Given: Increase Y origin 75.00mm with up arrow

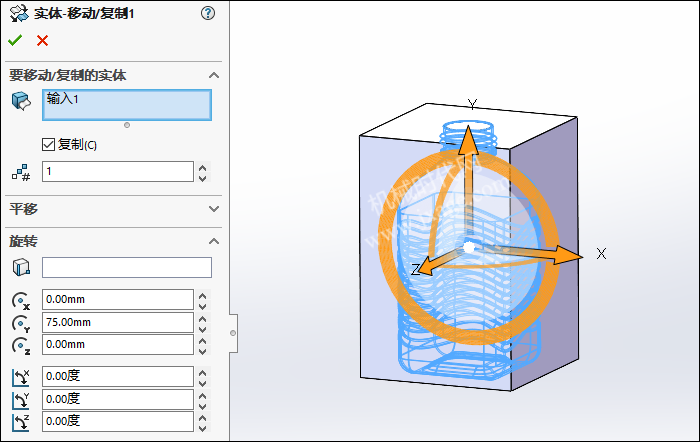Looking at the screenshot, I should [203, 318].
